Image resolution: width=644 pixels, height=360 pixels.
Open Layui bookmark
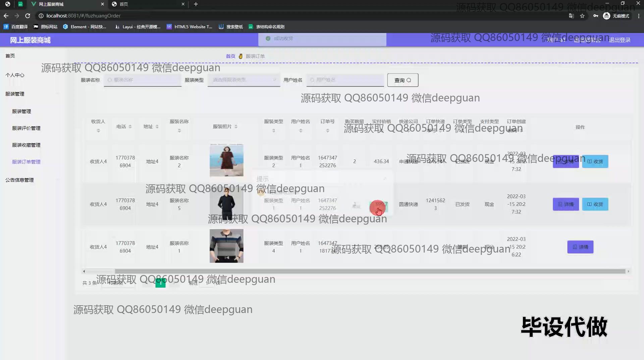(138, 27)
